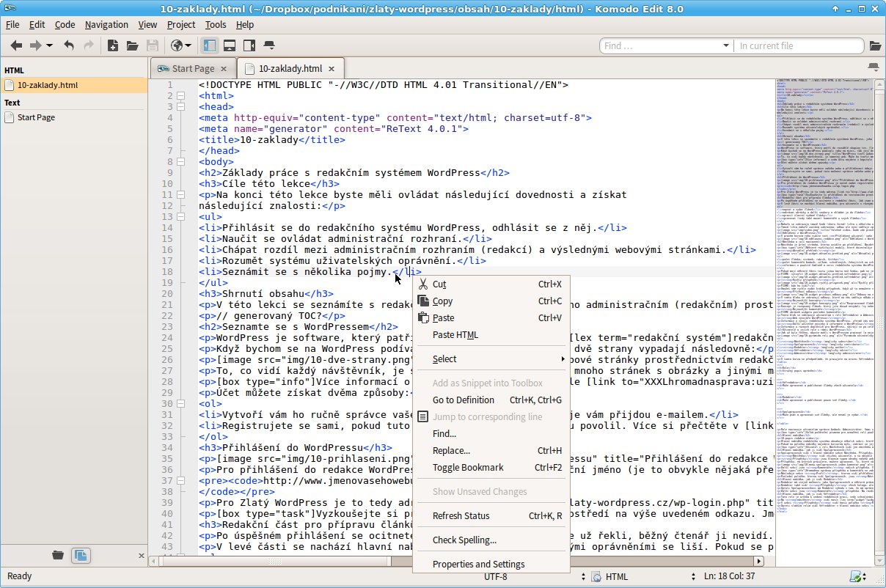Toggle focus mode hat icon in toolbar

(x=269, y=45)
